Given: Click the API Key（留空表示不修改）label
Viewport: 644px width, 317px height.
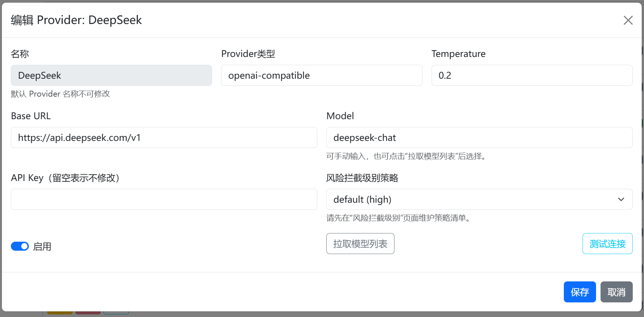Looking at the screenshot, I should coord(65,178).
